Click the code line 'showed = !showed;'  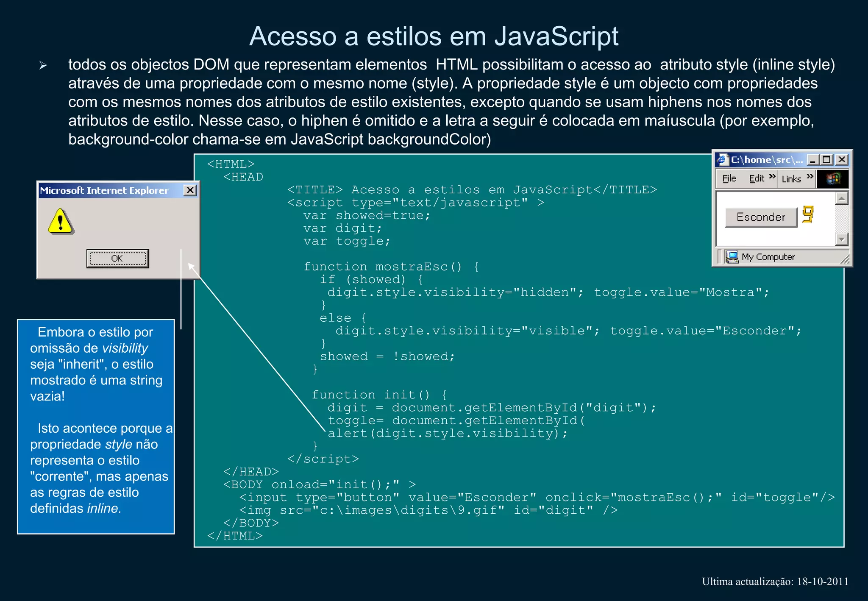click(x=387, y=356)
